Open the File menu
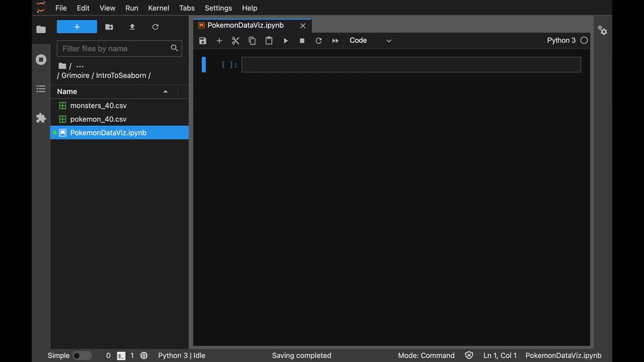This screenshot has height=362, width=644. tap(61, 8)
